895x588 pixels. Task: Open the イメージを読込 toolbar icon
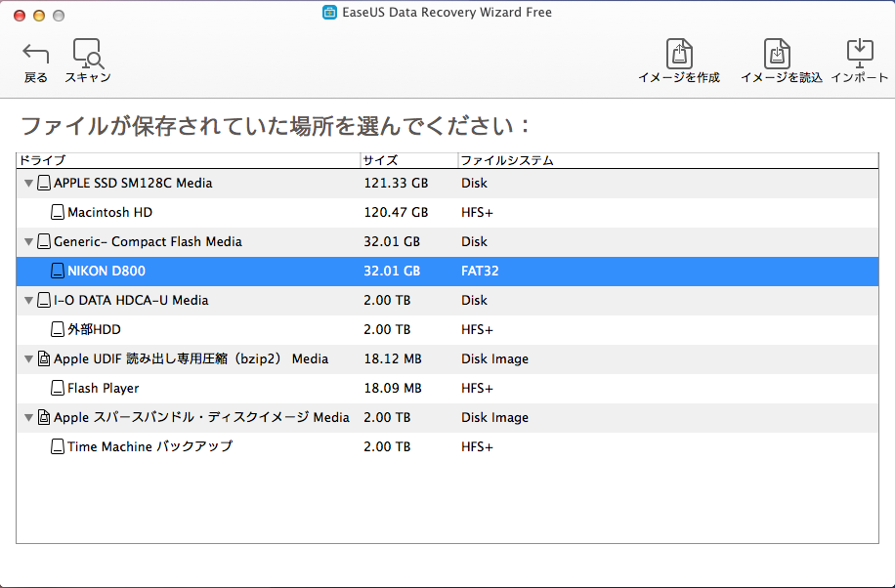coord(777,52)
